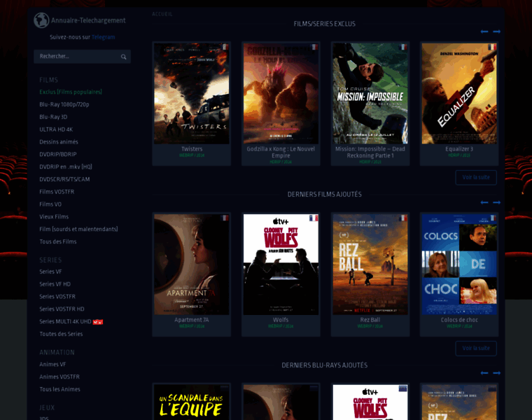Image resolution: width=532 pixels, height=420 pixels.
Task: Click Voir la suite under Films/Series Exclus
Action: pos(476,177)
